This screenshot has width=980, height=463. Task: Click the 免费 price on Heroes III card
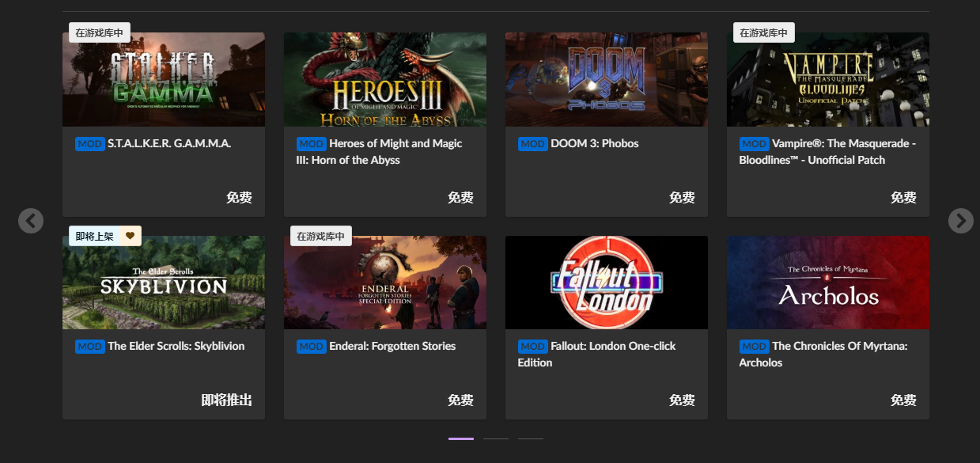tap(460, 198)
